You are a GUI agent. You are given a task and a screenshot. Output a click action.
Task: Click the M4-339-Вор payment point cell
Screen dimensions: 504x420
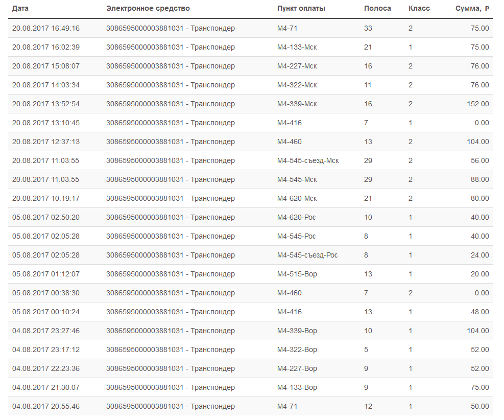[x=297, y=331]
